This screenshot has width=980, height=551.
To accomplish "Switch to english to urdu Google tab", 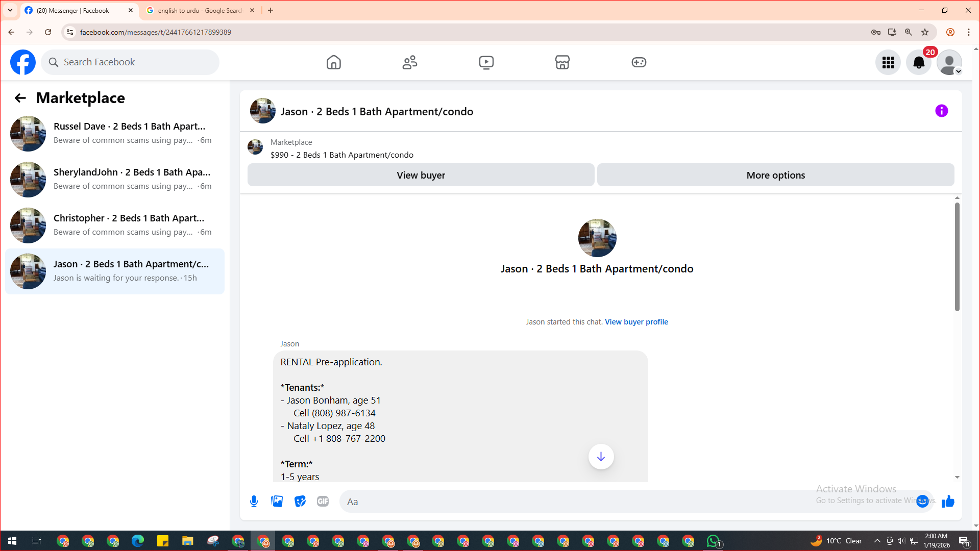I will tap(200, 10).
